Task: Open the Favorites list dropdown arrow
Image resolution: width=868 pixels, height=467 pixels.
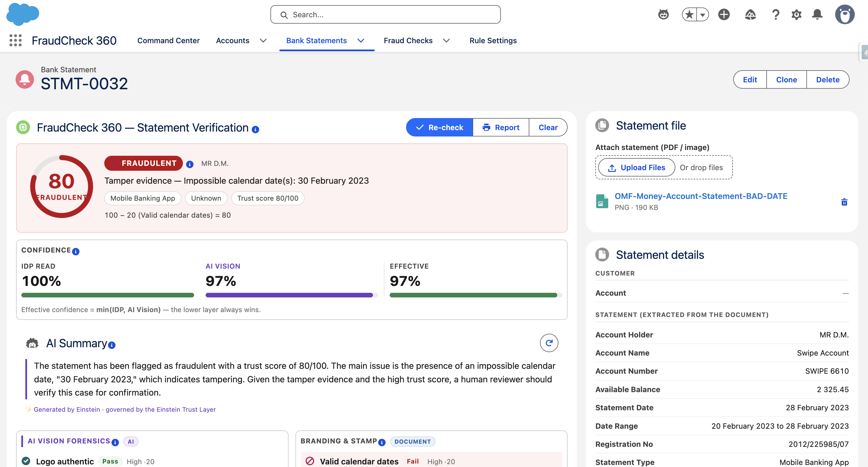Action: coord(703,14)
